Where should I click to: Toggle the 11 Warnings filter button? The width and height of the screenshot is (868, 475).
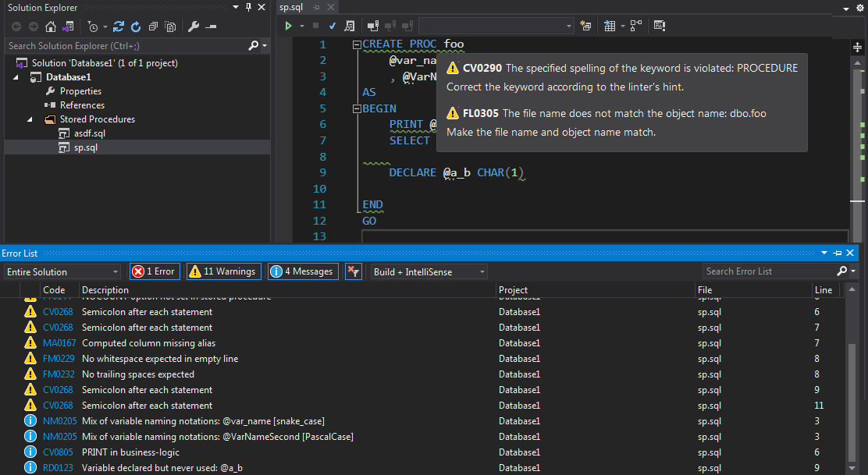pos(224,271)
